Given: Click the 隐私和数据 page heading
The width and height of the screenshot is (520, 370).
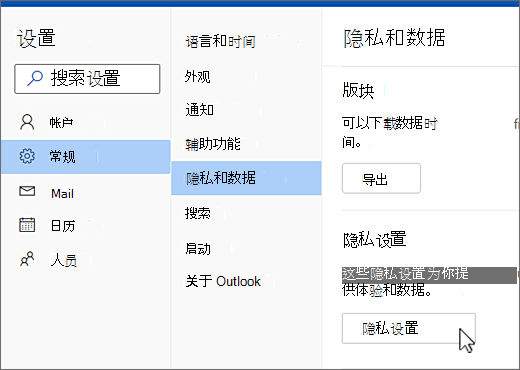Looking at the screenshot, I should [x=394, y=37].
